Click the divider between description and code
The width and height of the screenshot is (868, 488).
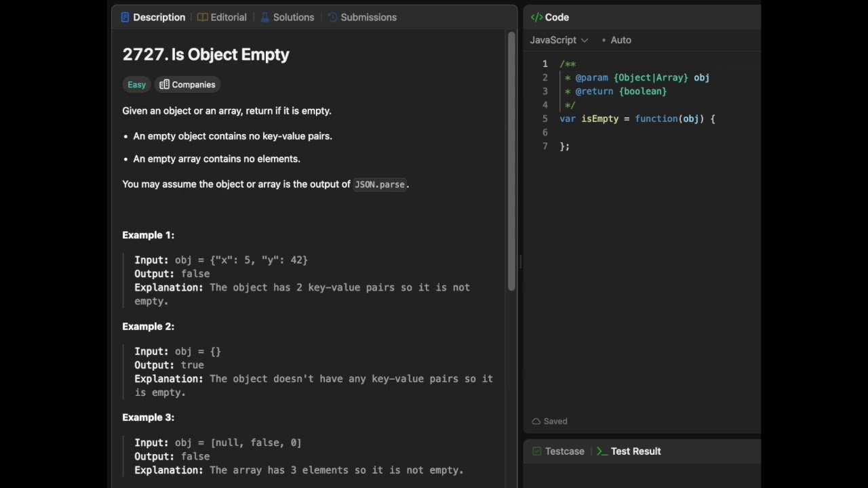tap(520, 261)
